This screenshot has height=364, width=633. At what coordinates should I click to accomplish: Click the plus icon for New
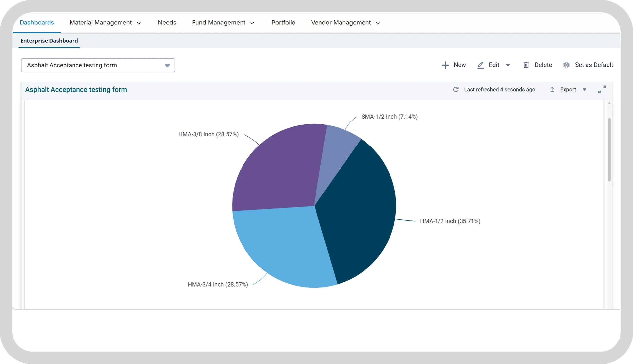[x=445, y=65]
